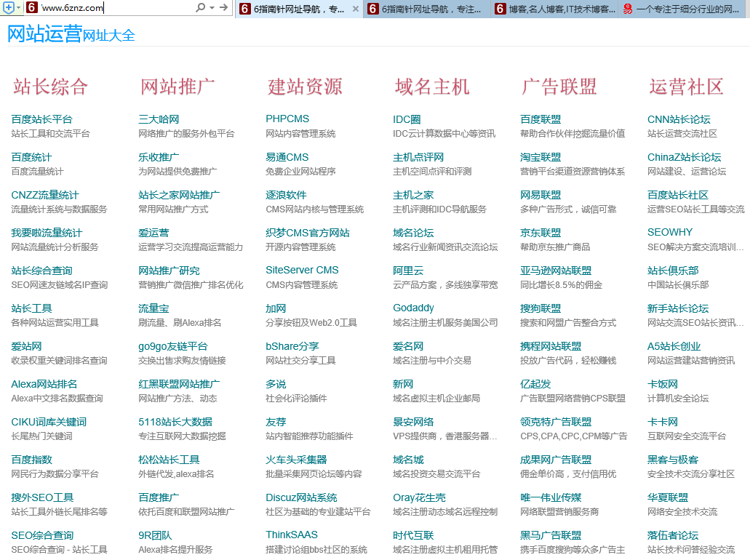The height and width of the screenshot is (560, 750).
Task: Open the 时代互联 link
Action: [413, 535]
